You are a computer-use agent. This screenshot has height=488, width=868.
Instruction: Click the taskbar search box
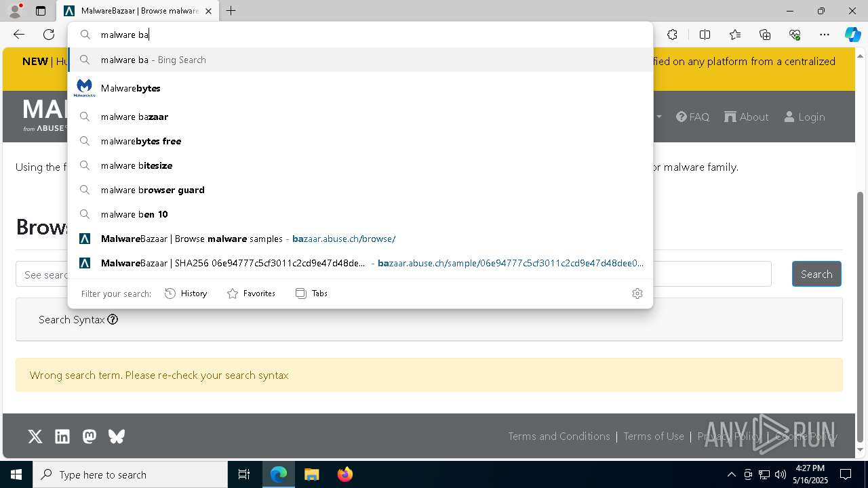click(130, 474)
